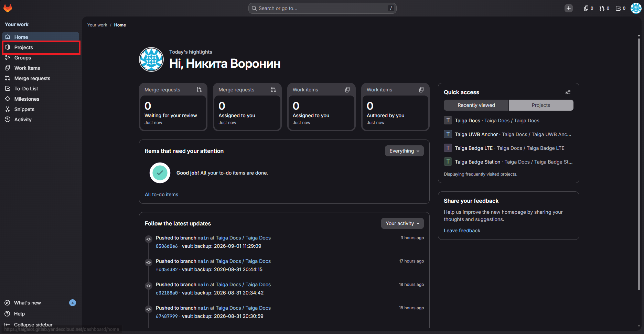The height and width of the screenshot is (334, 644).
Task: Collapse the sidebar
Action: point(40,325)
